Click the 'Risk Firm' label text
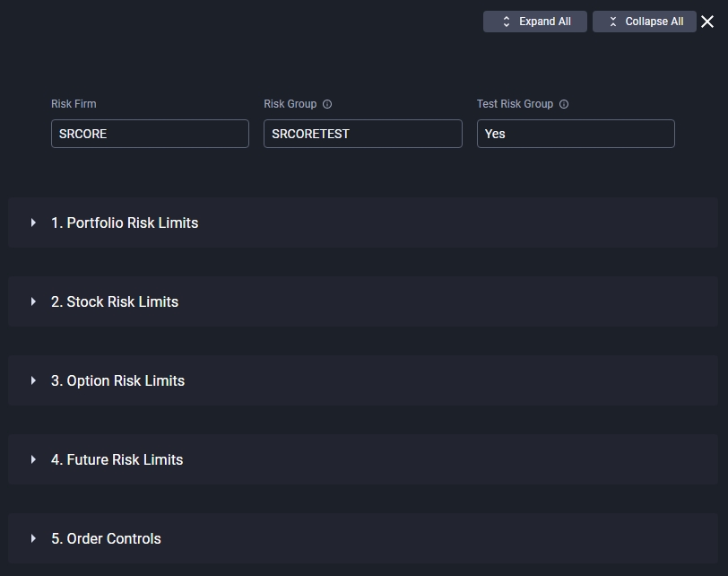Screen dimensions: 728x576 pyautogui.click(x=74, y=104)
